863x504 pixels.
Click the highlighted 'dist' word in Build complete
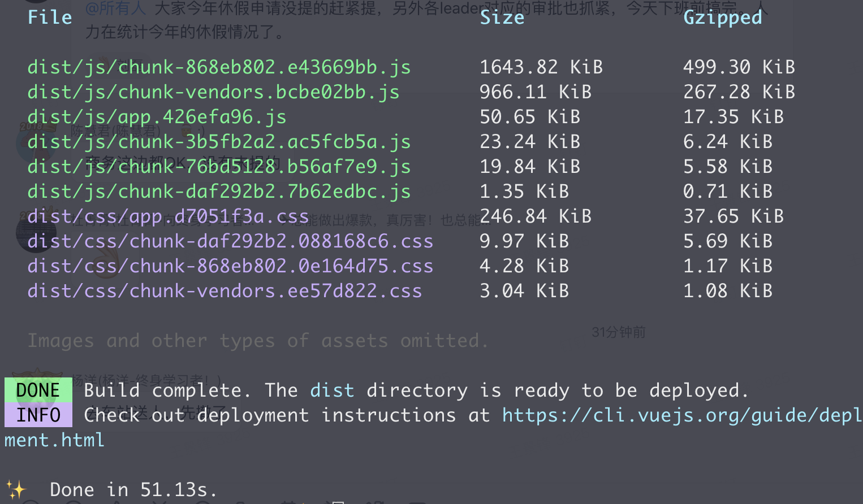point(332,390)
